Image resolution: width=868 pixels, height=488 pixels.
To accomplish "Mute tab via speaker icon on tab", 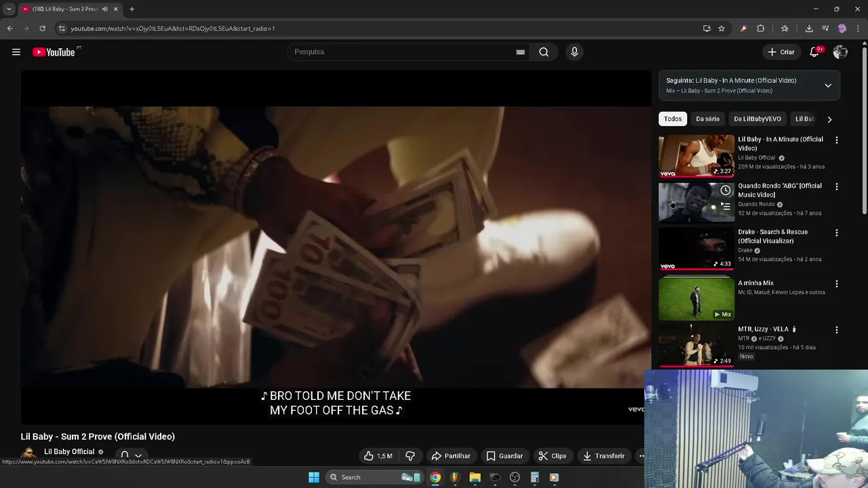I will [104, 9].
